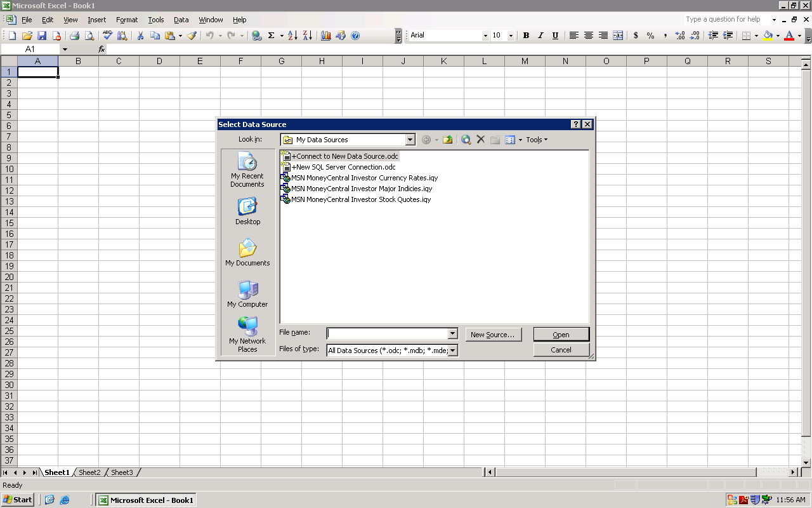The height and width of the screenshot is (508, 812).
Task: Switch to Sheet3 tab
Action: coord(122,472)
